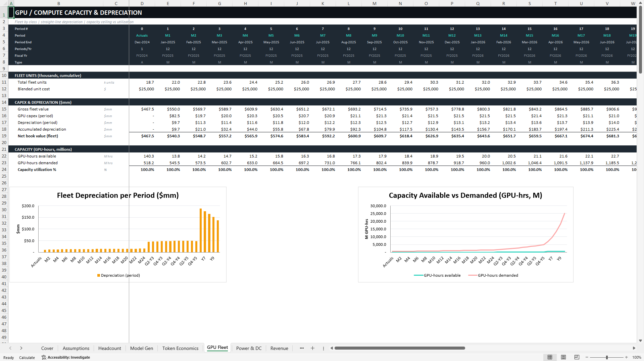
Task: Select the Fleet Depreciation per Period chart
Action: (118, 234)
